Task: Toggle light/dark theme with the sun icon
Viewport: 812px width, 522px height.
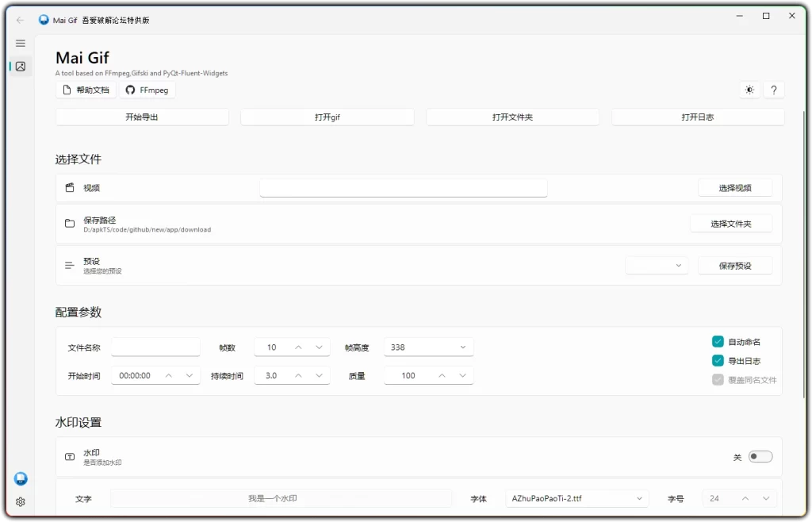Action: [x=749, y=90]
